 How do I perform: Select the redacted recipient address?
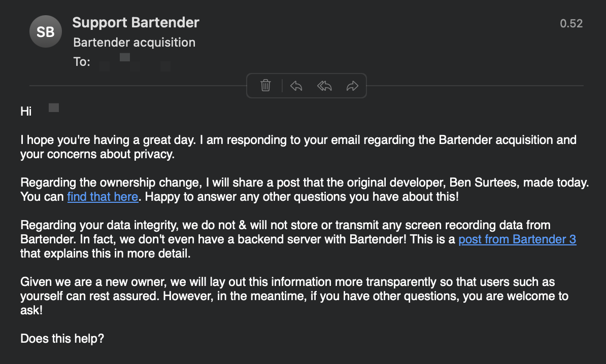tap(135, 63)
